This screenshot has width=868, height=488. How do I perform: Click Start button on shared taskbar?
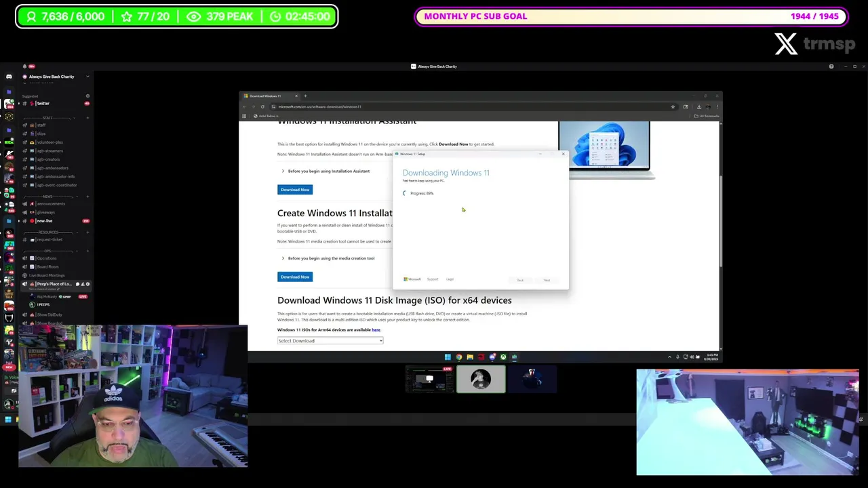coord(448,357)
